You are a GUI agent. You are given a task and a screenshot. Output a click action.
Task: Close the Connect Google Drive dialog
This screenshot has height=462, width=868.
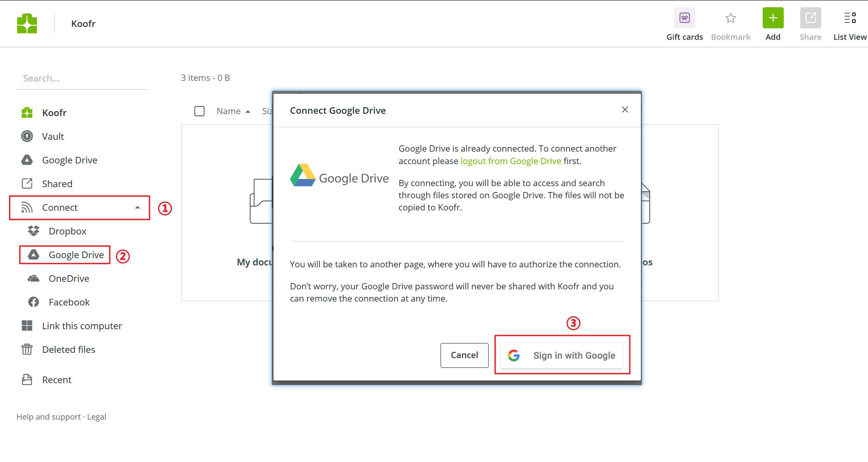pos(625,109)
